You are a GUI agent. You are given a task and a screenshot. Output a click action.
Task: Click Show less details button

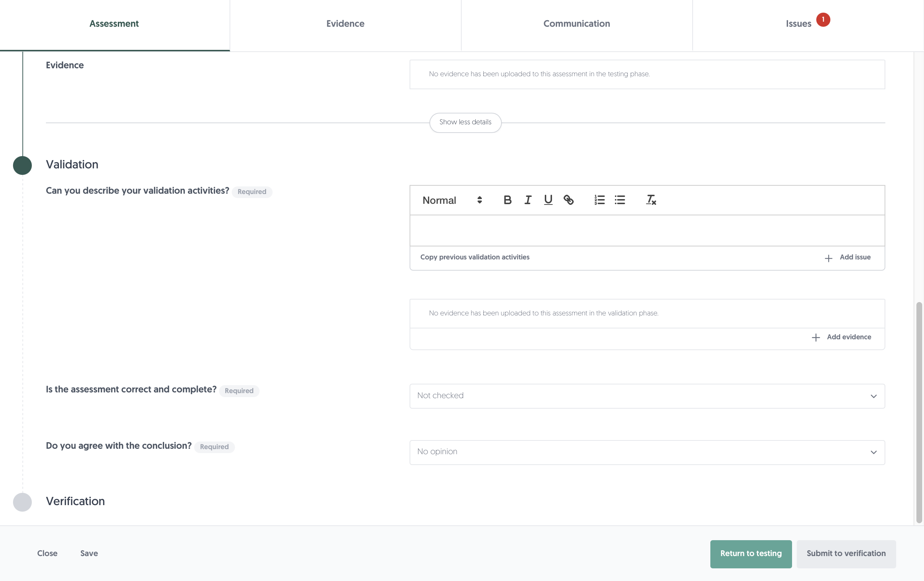pos(465,122)
